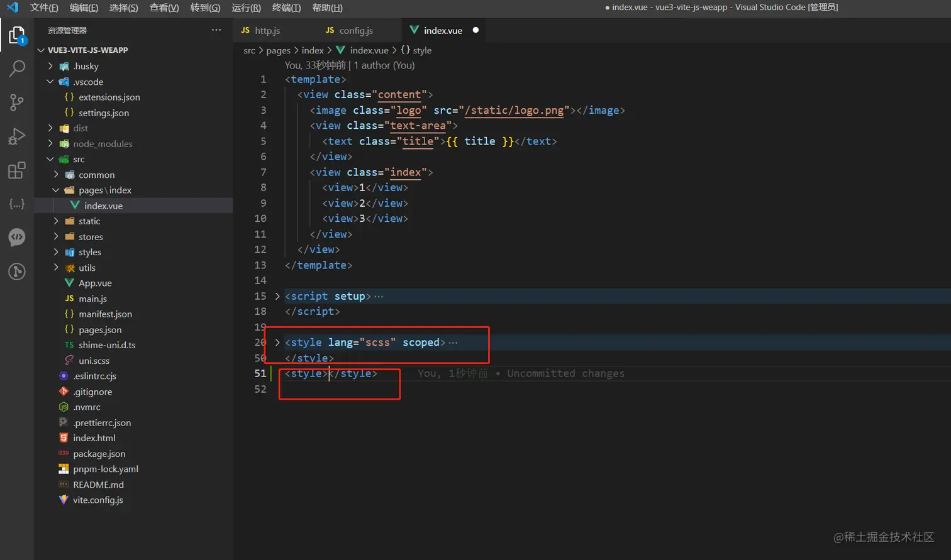Expand the folded script setup block
Image resolution: width=951 pixels, height=560 pixels.
[277, 296]
